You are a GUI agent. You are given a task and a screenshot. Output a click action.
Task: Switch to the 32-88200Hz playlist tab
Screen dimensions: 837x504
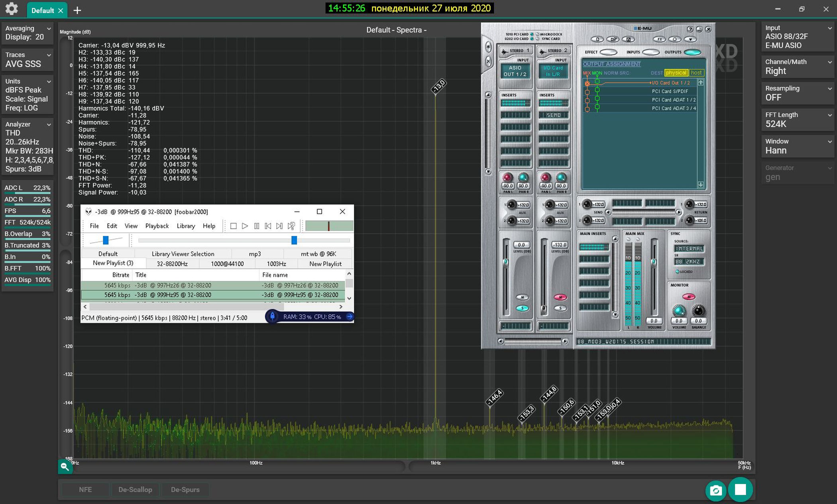point(172,264)
